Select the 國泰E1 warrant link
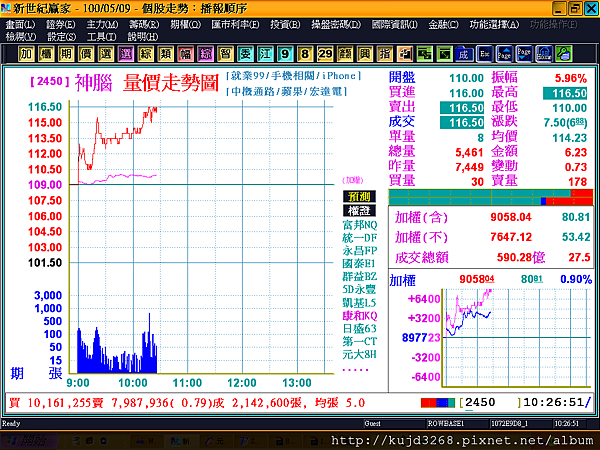 359,264
